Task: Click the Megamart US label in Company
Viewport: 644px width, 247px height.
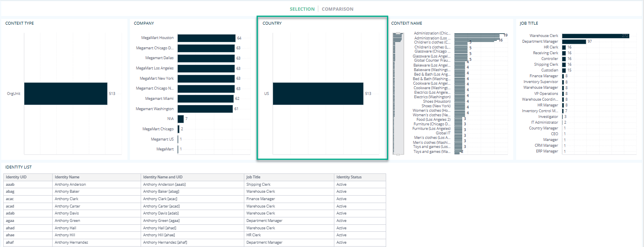Action: (x=162, y=139)
